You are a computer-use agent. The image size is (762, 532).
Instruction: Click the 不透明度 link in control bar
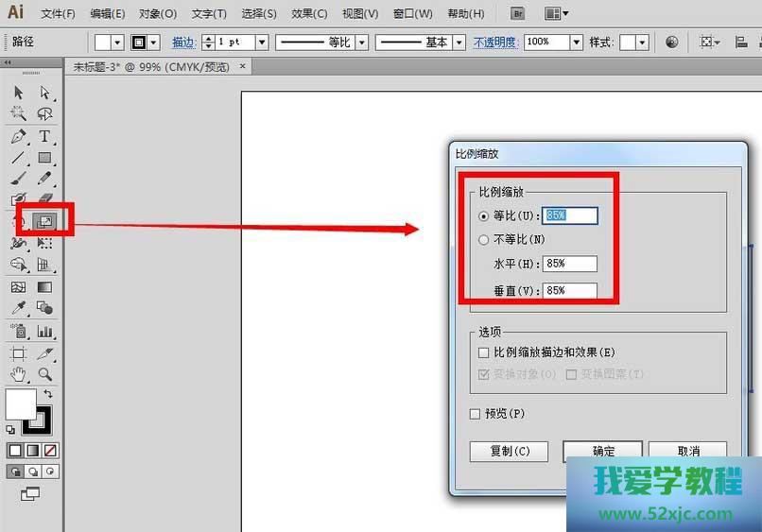(x=496, y=43)
